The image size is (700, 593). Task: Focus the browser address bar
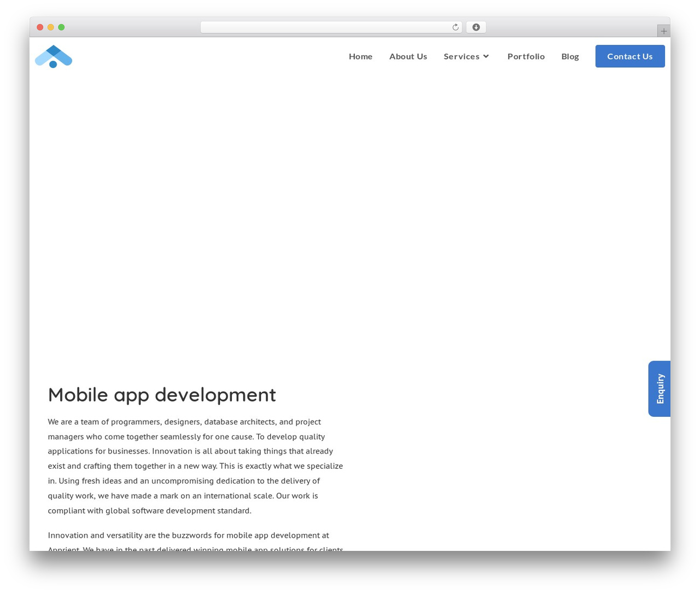coord(331,27)
